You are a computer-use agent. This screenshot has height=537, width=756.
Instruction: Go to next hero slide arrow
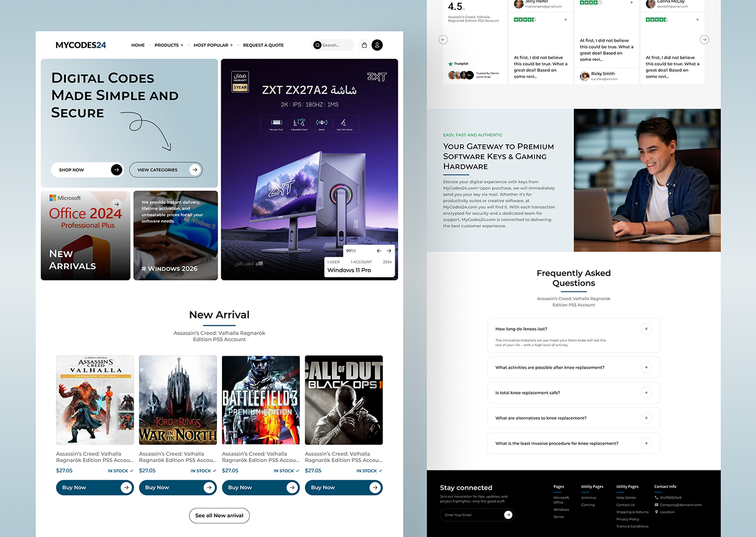click(389, 250)
